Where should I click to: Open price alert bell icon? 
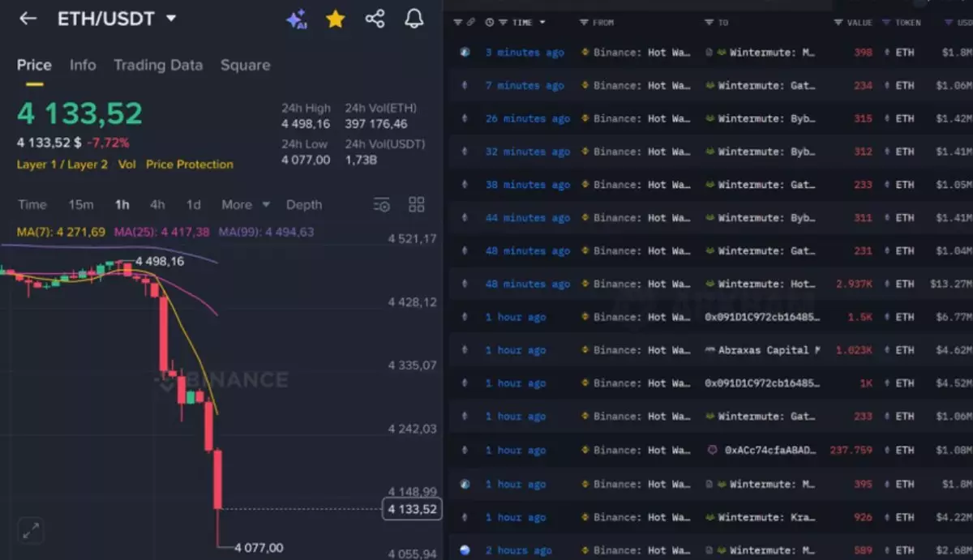coord(414,19)
